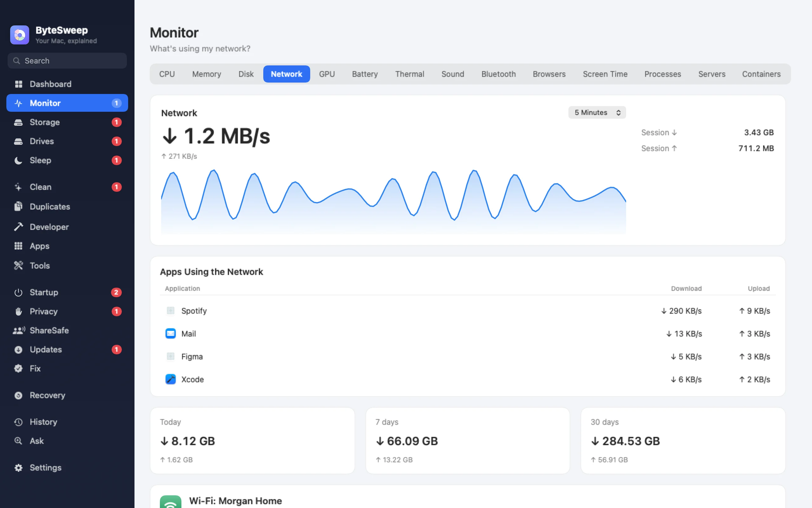Screen dimensions: 812x508
Task: Click the Duplicates documents icon
Action: [18, 207]
